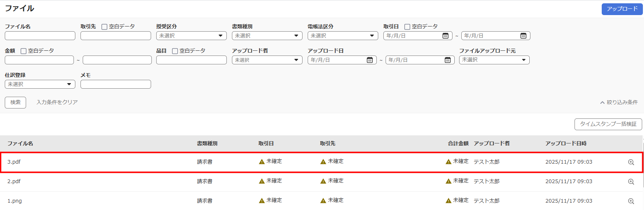Open calendar picker for アップロード日 start date
Viewport: 644px width, 210px height.
[x=369, y=60]
